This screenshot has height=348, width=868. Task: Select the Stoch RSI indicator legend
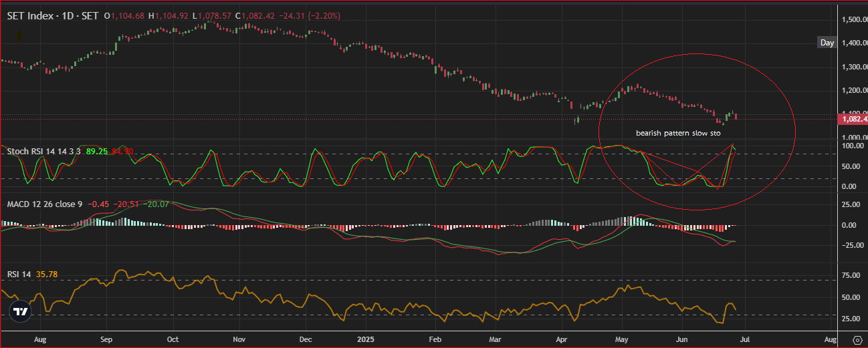point(44,152)
